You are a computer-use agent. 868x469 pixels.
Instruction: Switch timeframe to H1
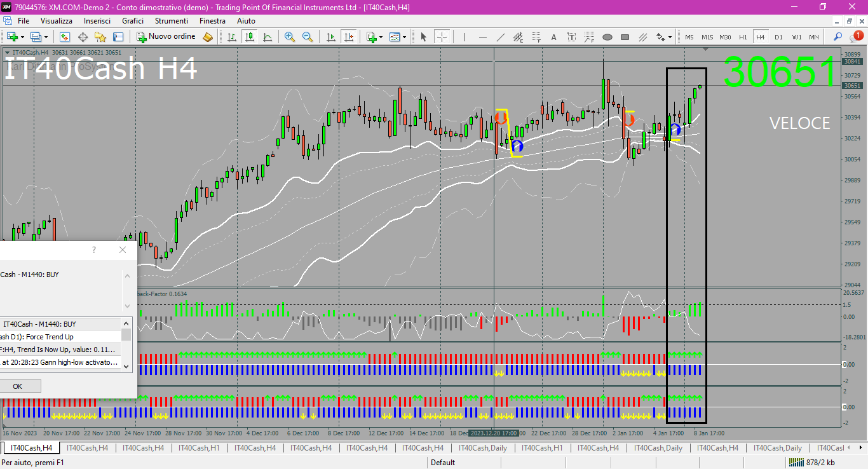(x=743, y=37)
